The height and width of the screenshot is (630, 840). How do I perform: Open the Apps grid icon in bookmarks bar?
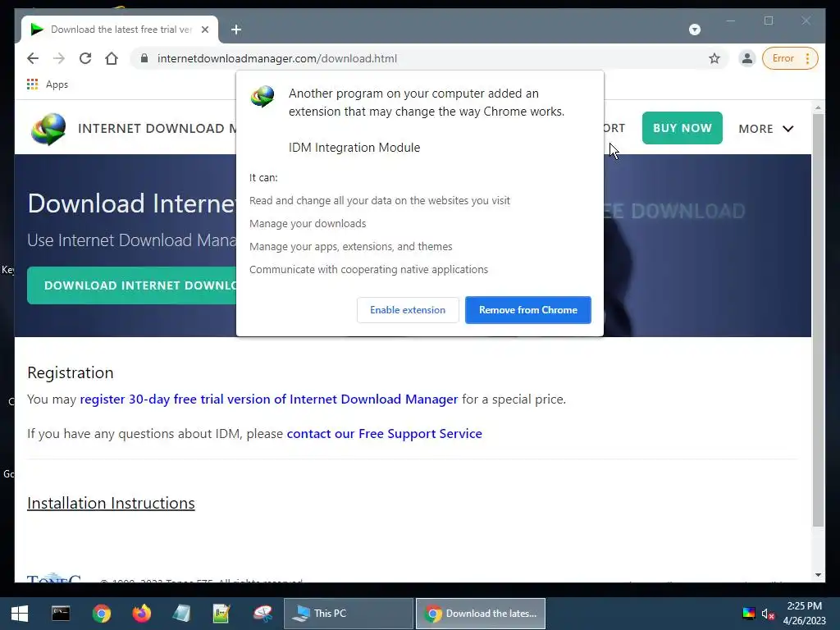coord(32,84)
